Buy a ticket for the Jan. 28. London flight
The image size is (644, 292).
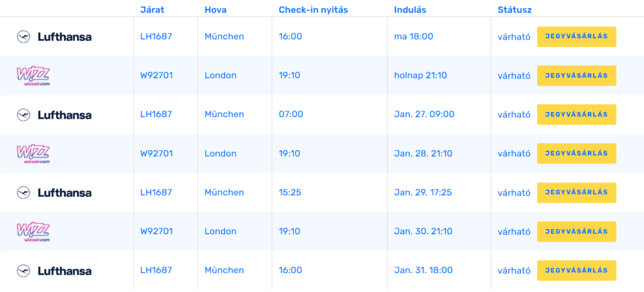pyautogui.click(x=576, y=154)
